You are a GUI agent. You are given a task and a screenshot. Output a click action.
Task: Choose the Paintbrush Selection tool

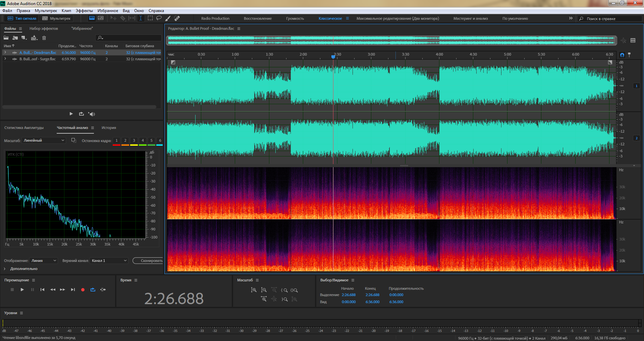pos(168,18)
